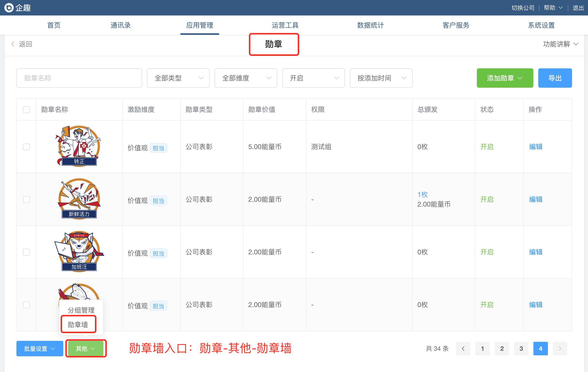The height and width of the screenshot is (372, 588).
Task: Click the 转正 badge image
Action: coord(79,146)
